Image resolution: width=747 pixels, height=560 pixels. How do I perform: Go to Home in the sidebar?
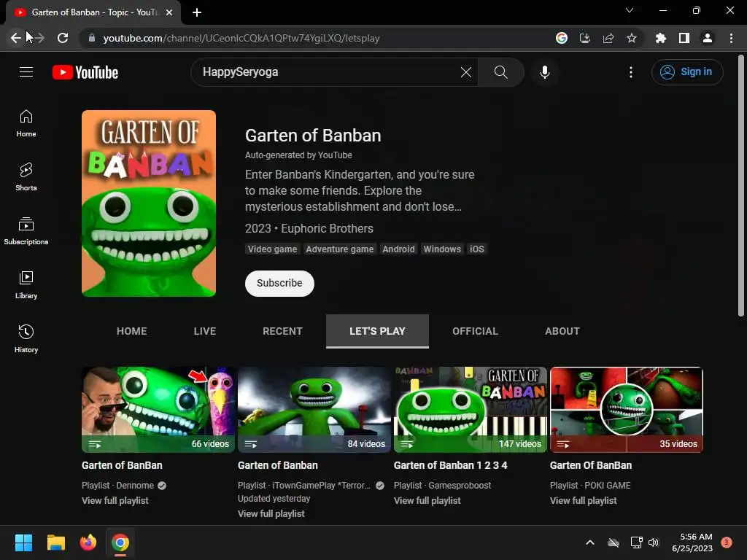[x=26, y=123]
